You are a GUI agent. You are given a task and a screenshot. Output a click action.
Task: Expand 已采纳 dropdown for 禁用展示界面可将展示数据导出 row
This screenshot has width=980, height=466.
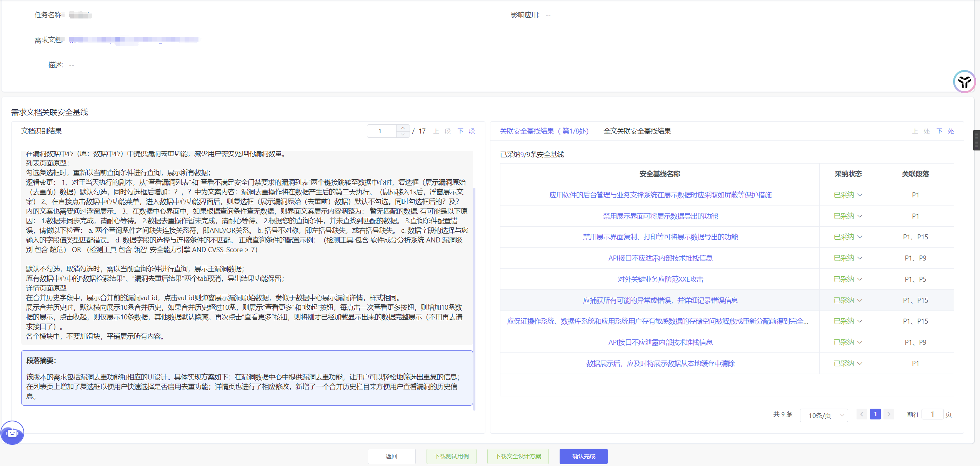click(848, 216)
